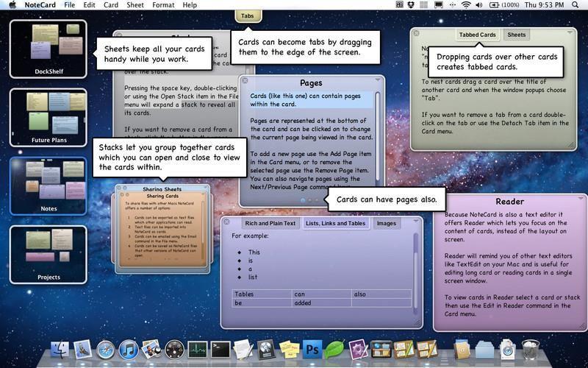Switch to the Sheets tab

click(x=516, y=35)
